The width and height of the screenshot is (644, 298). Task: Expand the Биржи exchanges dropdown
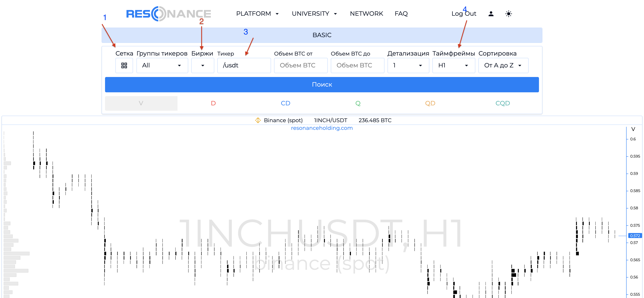point(203,65)
